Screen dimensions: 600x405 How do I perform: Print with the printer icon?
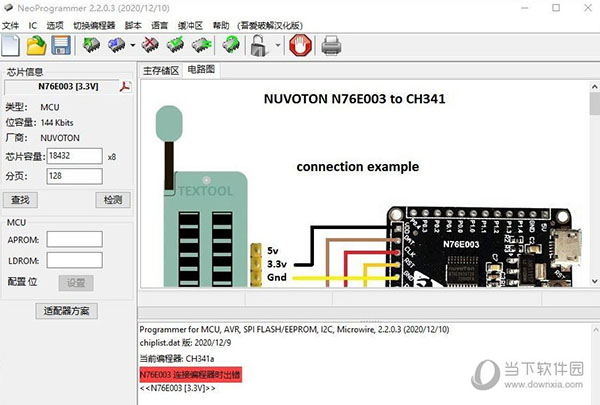tap(331, 46)
